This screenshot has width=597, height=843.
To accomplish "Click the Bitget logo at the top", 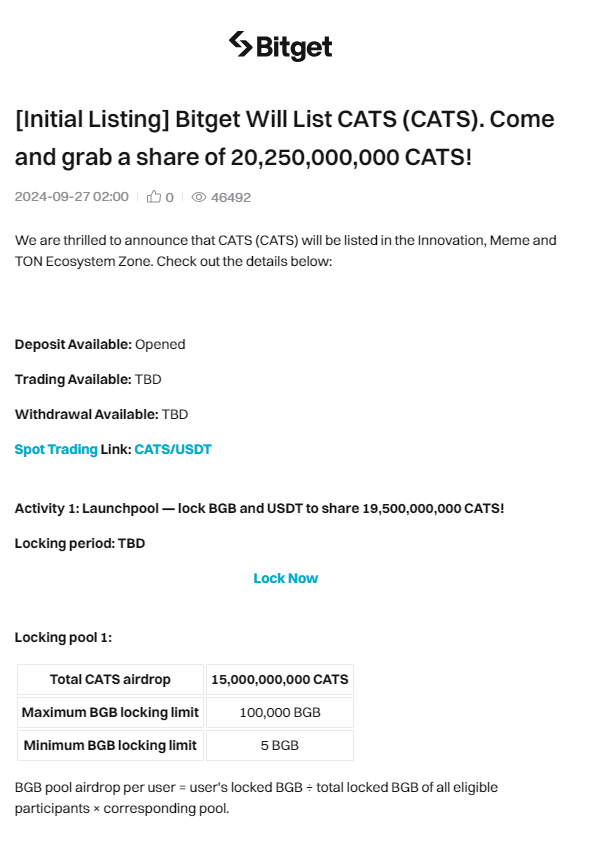I will tap(284, 47).
